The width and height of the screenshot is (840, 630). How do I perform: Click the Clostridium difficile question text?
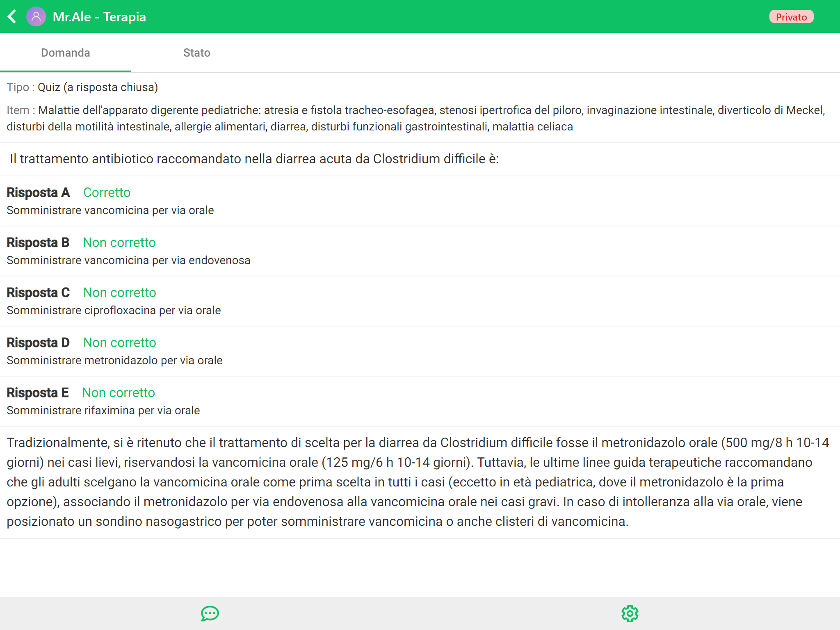pos(254,159)
